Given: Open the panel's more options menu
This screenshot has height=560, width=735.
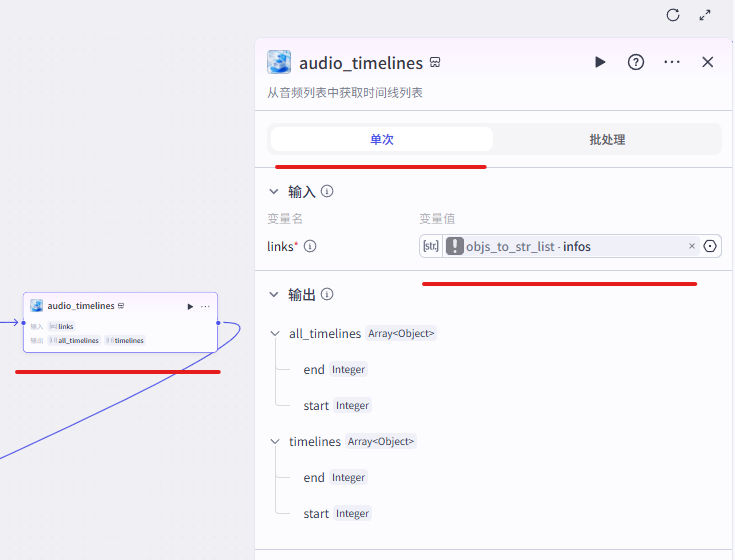Looking at the screenshot, I should [672, 62].
